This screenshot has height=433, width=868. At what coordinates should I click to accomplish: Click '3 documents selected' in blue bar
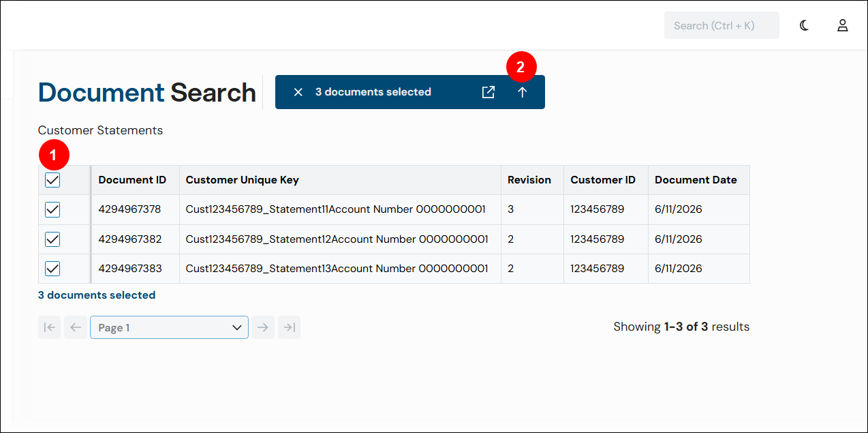(373, 92)
